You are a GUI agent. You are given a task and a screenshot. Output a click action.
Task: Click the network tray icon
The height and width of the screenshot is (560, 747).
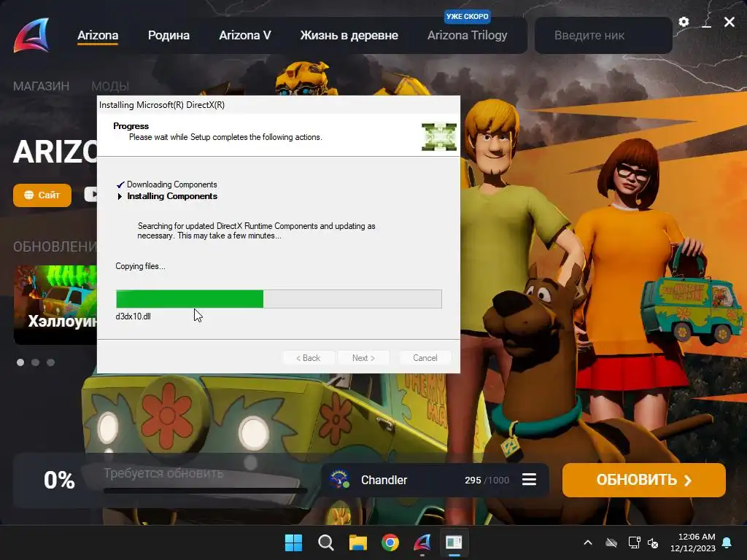(634, 542)
